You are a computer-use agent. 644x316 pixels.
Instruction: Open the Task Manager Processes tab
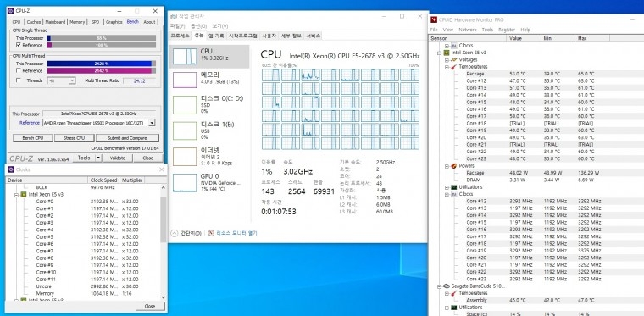pos(180,36)
